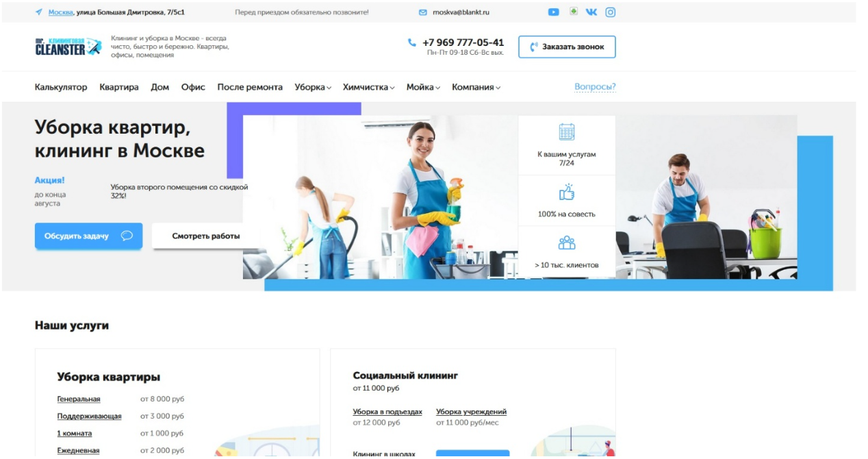Click the от 8 000 руб price
Image resolution: width=868 pixels, height=459 pixels.
click(x=162, y=399)
